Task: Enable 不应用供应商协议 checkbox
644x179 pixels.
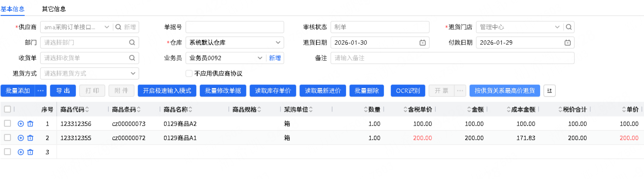Action: (x=189, y=73)
